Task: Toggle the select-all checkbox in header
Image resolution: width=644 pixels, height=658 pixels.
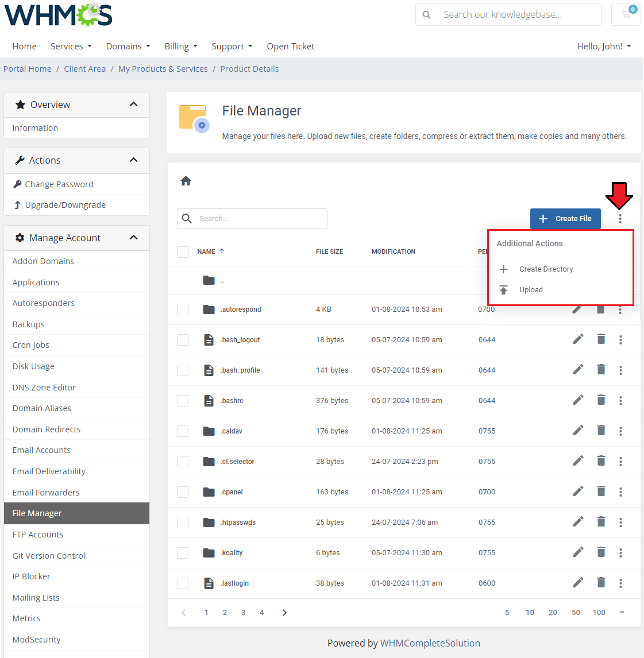Action: [183, 252]
